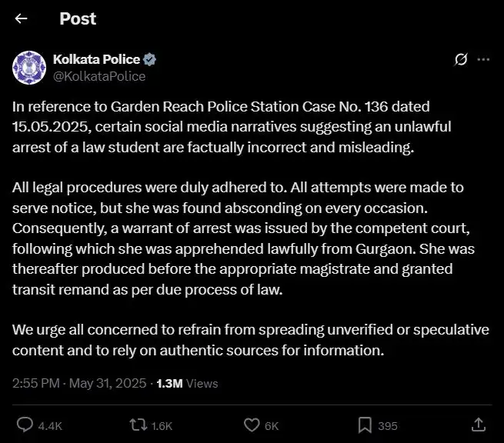Click the blue verified badge

(151, 60)
